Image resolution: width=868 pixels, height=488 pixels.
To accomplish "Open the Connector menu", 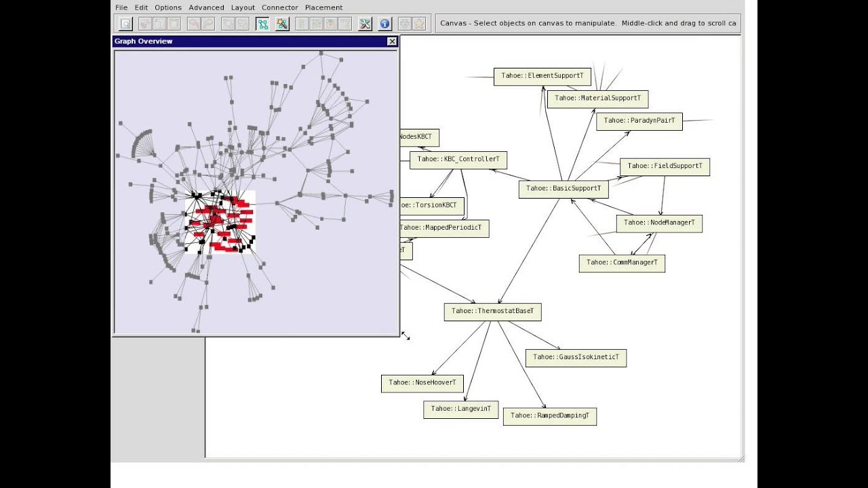I will click(280, 7).
